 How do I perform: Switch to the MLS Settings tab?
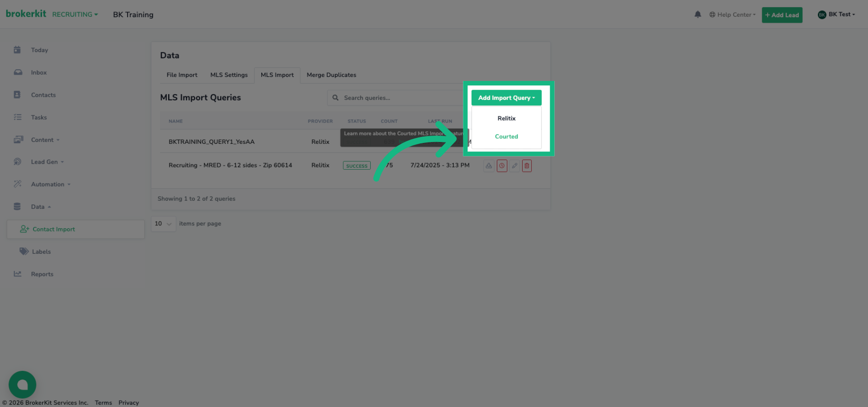[229, 75]
